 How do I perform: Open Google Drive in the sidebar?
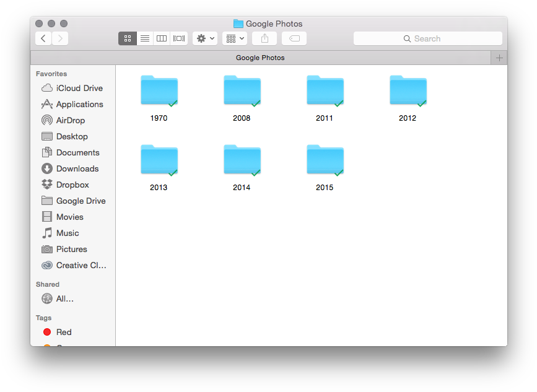[x=81, y=201]
